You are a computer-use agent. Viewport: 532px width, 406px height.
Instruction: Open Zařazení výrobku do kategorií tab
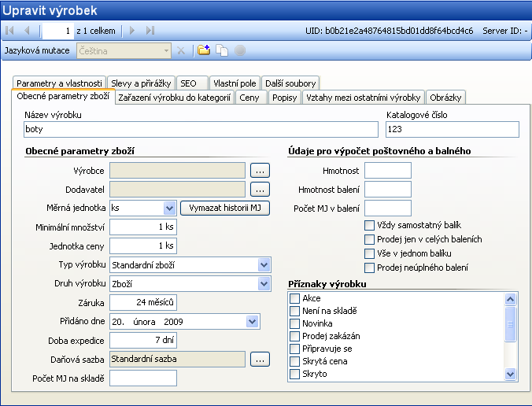tap(175, 98)
